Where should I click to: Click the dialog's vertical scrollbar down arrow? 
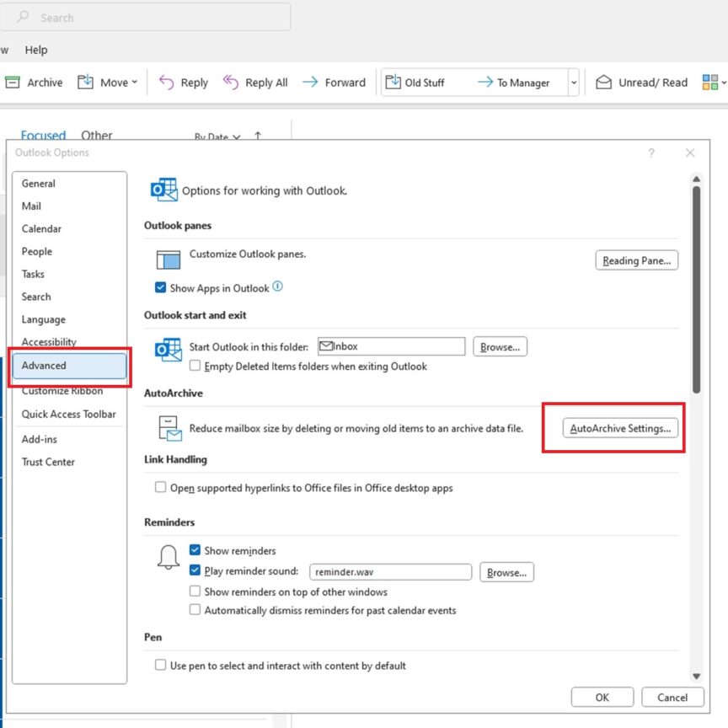point(696,676)
